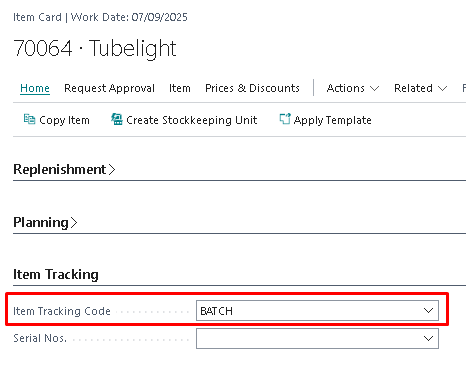The image size is (466, 378).
Task: Expand the Replenishment section
Action: tap(64, 169)
